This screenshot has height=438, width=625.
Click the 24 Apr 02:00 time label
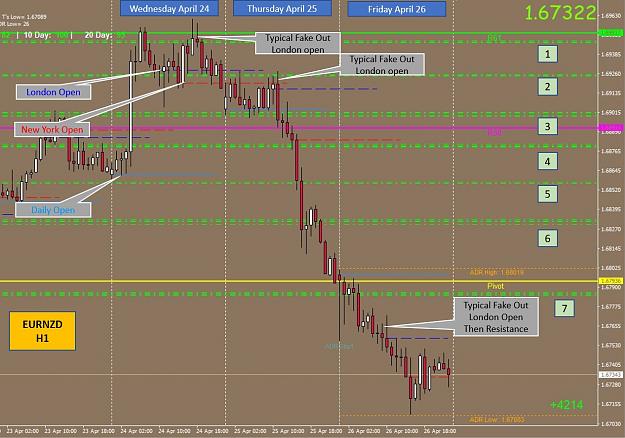(x=136, y=431)
